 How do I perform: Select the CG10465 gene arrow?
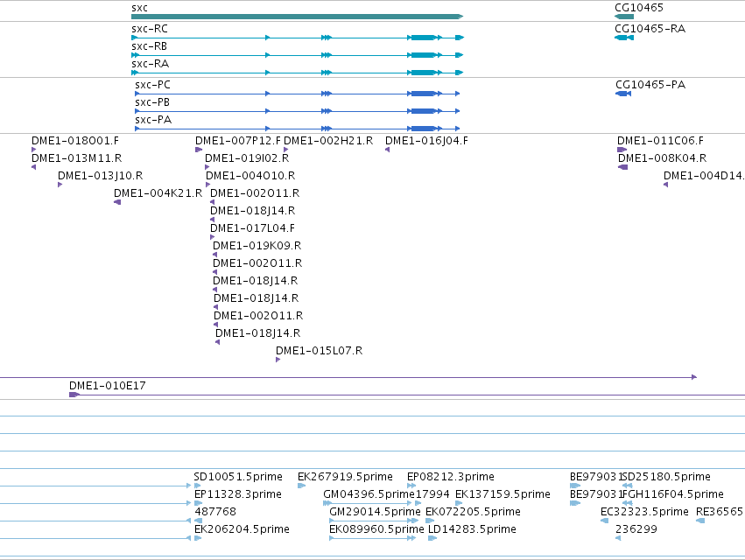tap(624, 17)
